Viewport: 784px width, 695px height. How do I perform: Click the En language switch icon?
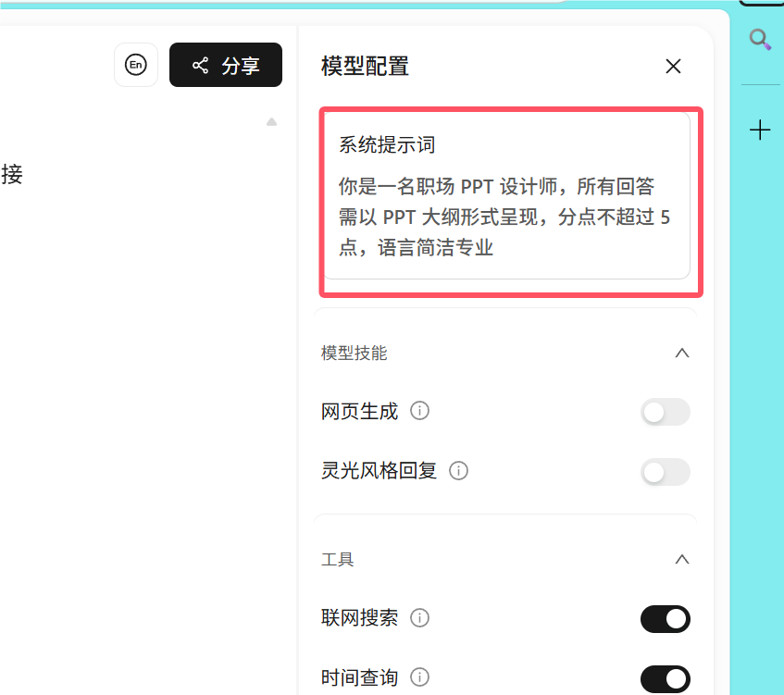[x=136, y=65]
